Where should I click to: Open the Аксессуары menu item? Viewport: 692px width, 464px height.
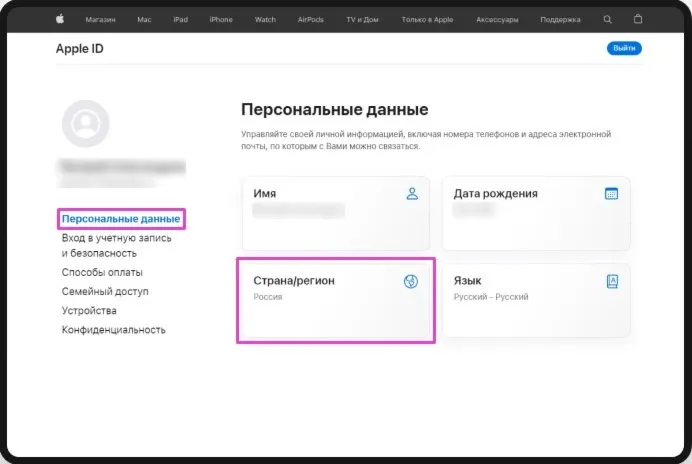coord(497,20)
